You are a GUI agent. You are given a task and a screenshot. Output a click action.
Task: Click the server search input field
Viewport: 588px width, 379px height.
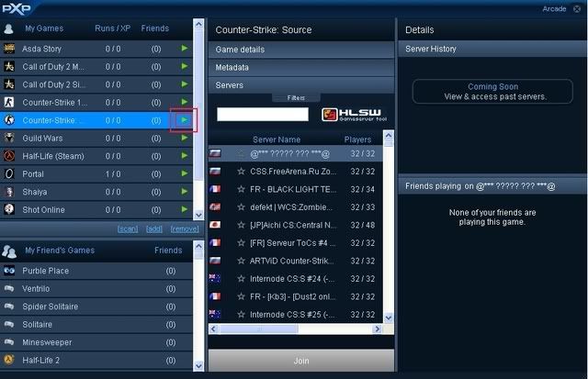click(263, 114)
